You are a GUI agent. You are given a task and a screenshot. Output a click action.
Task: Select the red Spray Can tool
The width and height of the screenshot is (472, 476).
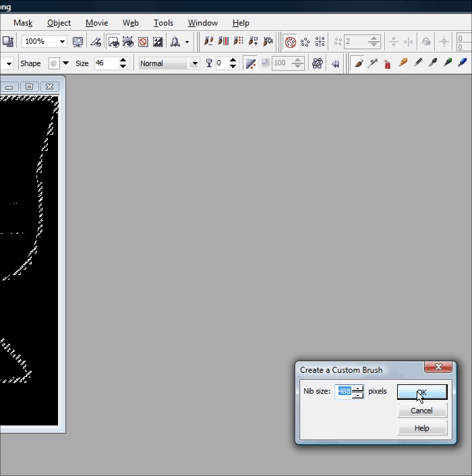coord(387,63)
